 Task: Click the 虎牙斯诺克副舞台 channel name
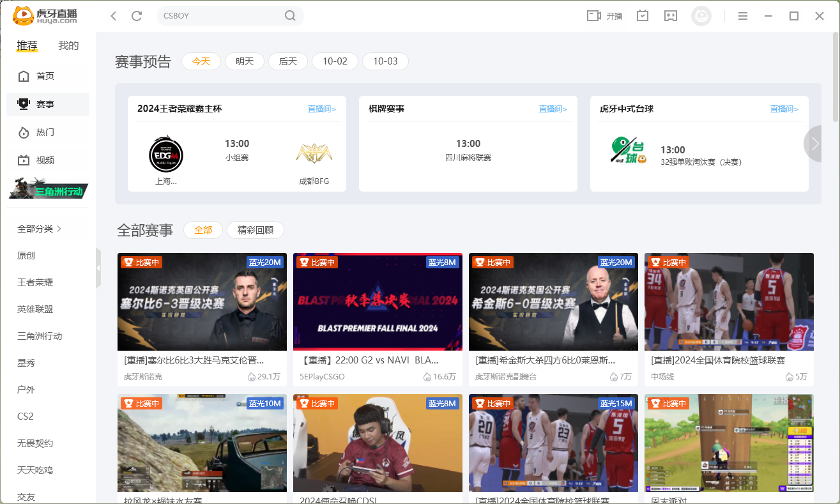pos(506,377)
